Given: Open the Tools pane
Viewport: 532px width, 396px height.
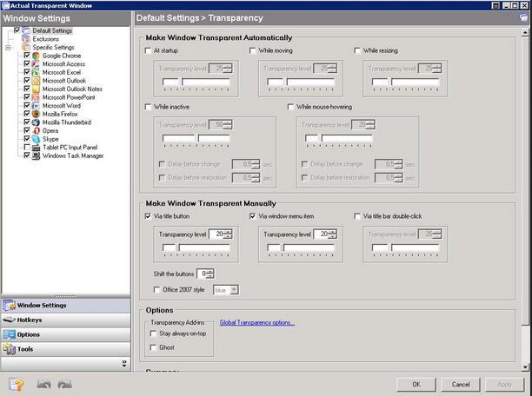Looking at the screenshot, I should pos(66,349).
